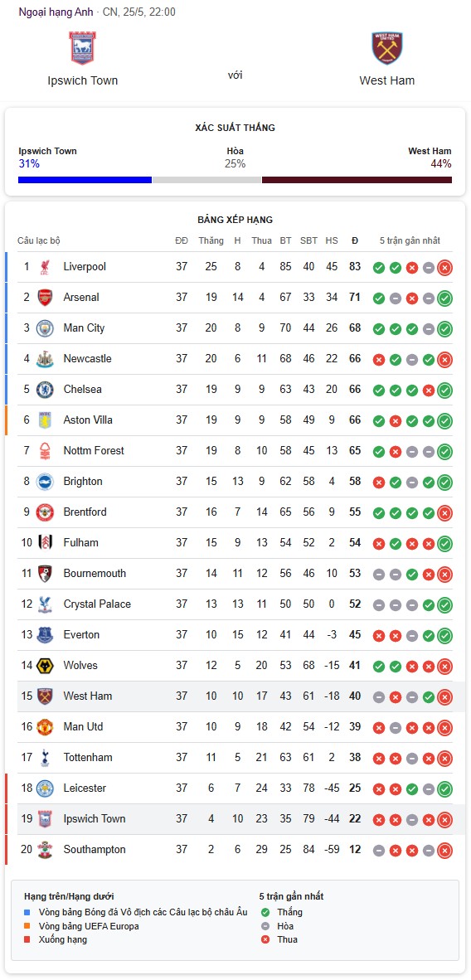Viewport: 471px width, 980px height.
Task: Click the Xuống hạng red legend square
Action: click(x=27, y=939)
